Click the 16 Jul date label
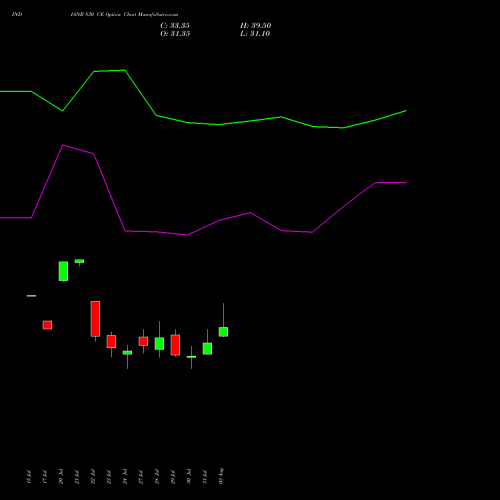This screenshot has width=500, height=500. coord(29,477)
